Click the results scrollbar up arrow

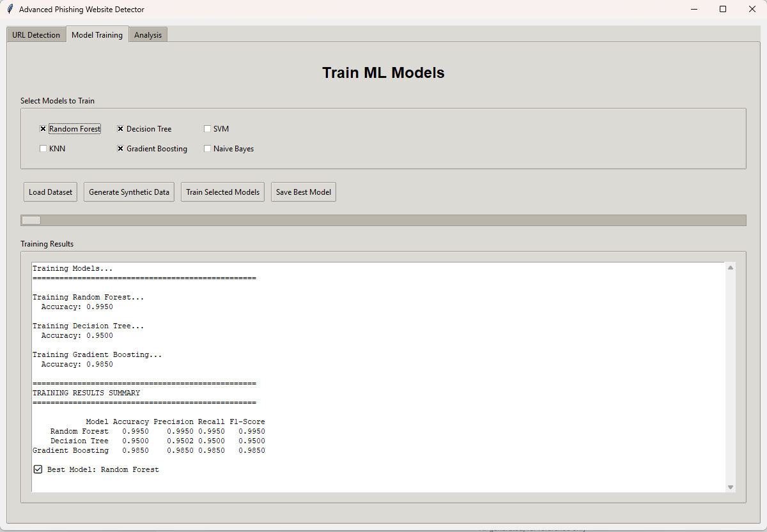pyautogui.click(x=731, y=268)
